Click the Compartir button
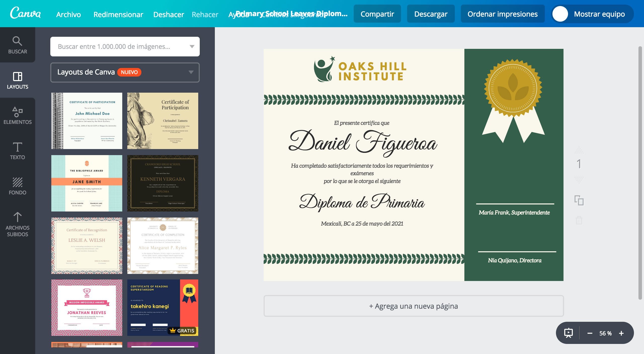The height and width of the screenshot is (354, 644). click(377, 14)
